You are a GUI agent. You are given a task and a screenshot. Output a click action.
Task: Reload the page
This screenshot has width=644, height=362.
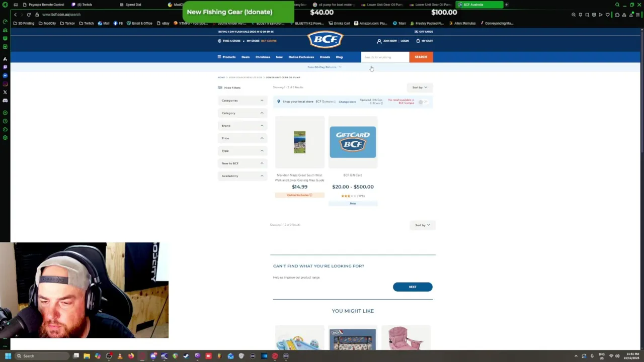[x=29, y=15]
